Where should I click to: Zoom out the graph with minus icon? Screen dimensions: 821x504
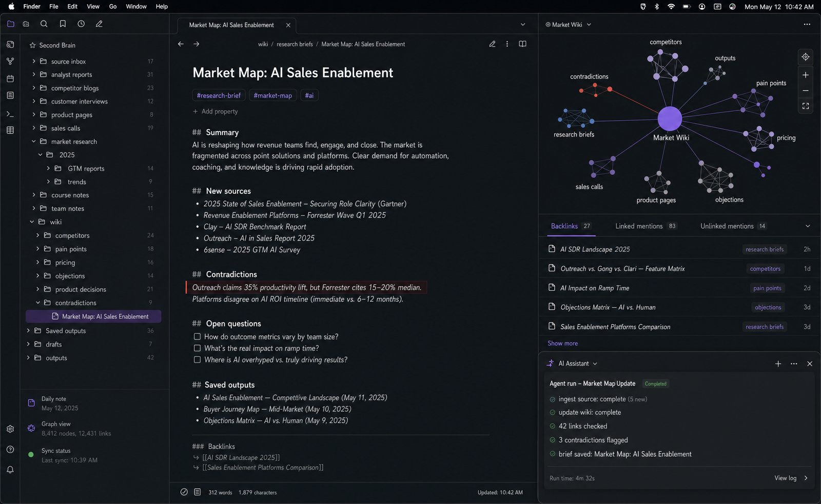click(x=806, y=90)
